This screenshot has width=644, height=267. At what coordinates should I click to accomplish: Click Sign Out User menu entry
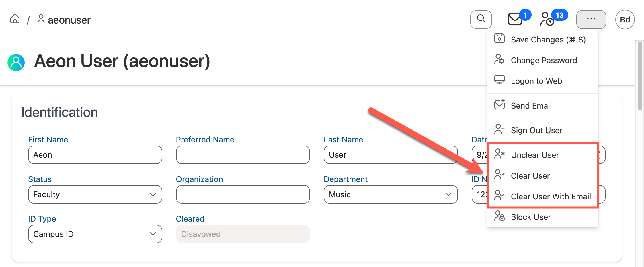pyautogui.click(x=536, y=130)
